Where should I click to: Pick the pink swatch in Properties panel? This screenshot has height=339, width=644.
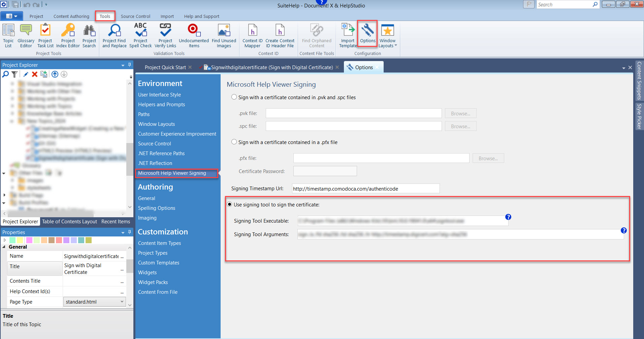29,240
